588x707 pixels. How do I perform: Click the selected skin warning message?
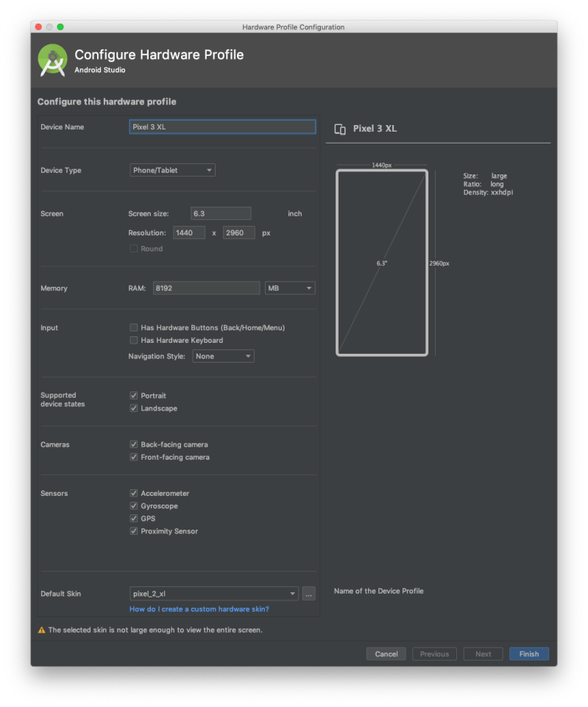coord(155,630)
